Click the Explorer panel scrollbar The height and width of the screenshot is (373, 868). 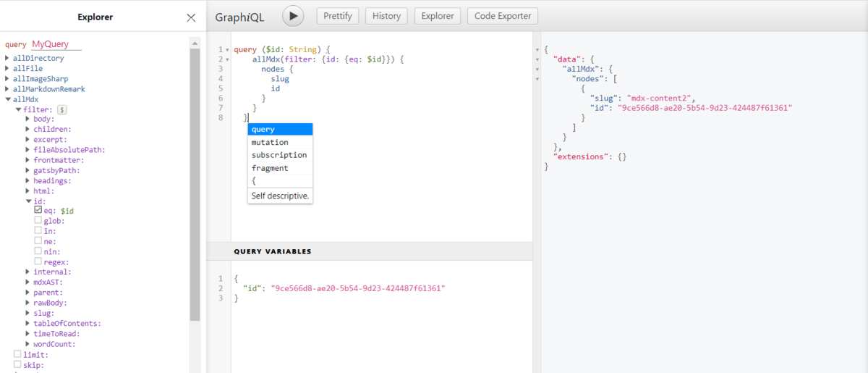194,185
